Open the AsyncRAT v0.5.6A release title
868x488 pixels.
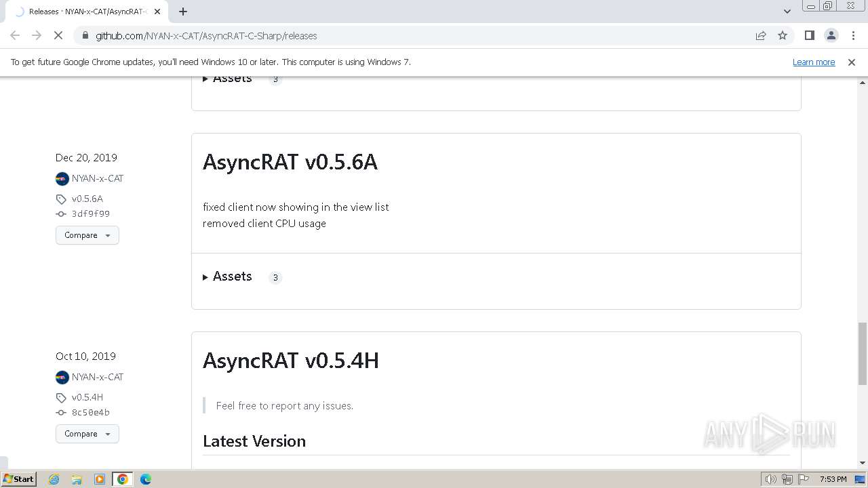click(x=290, y=162)
